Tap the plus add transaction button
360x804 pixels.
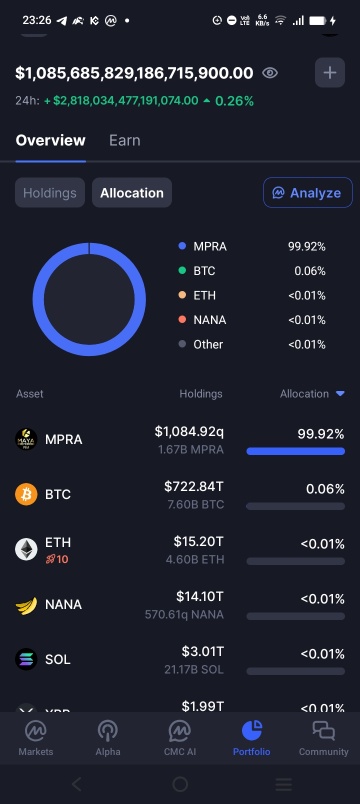(x=330, y=73)
